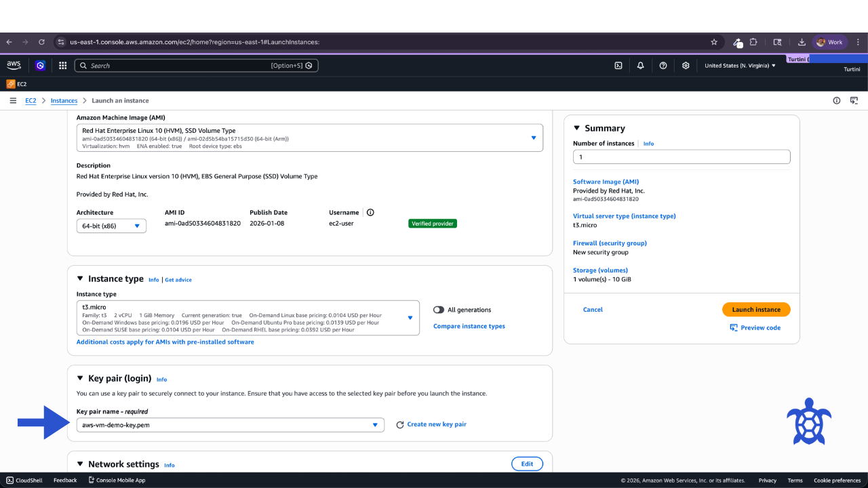Open the AWS services grid menu
The height and width of the screenshot is (488, 868).
(62, 66)
